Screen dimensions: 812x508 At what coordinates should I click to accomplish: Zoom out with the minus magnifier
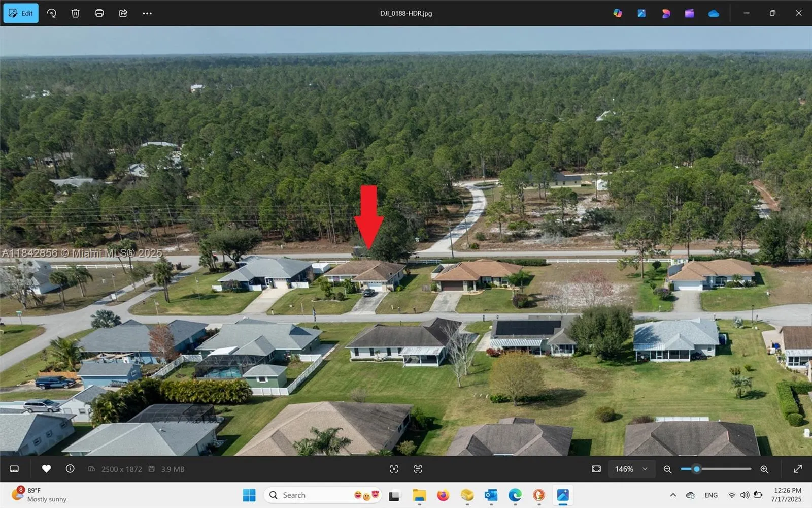[668, 469]
